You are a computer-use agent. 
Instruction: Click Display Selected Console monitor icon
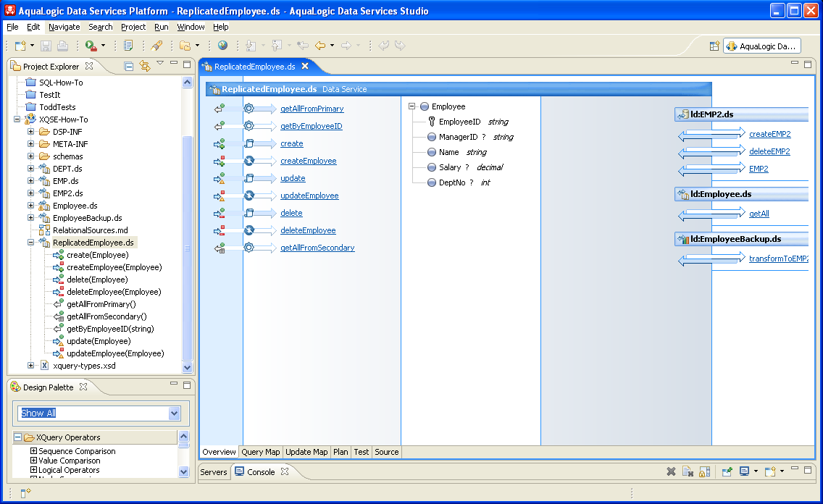pyautogui.click(x=744, y=471)
